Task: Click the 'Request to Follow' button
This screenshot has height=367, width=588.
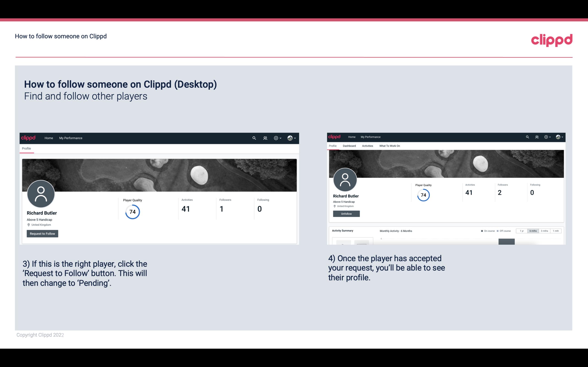Action: (x=42, y=233)
